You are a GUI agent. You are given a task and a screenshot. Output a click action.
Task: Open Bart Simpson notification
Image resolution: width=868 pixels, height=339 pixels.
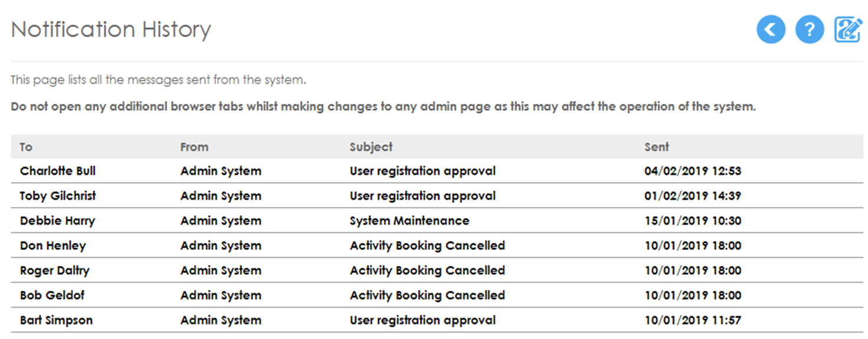pyautogui.click(x=437, y=320)
